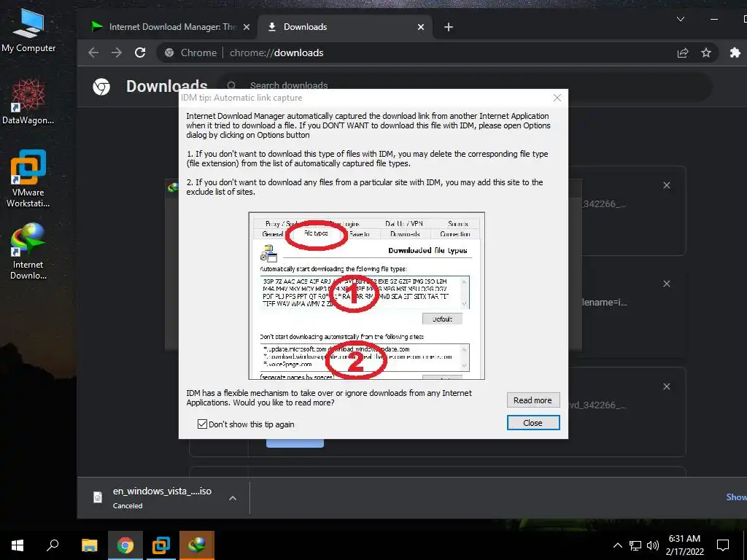Open Windows Start menu
The image size is (747, 560).
coord(18,545)
